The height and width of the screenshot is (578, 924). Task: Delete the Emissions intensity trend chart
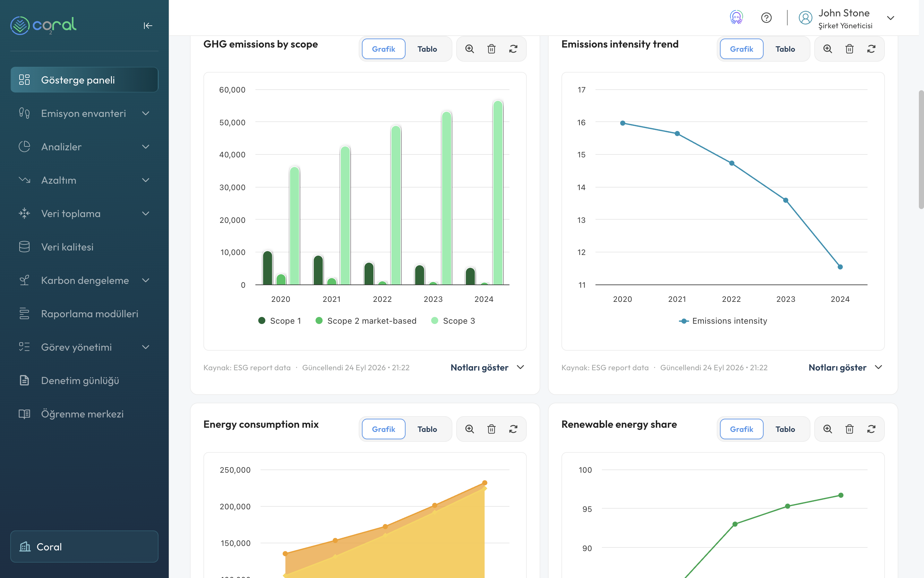849,49
